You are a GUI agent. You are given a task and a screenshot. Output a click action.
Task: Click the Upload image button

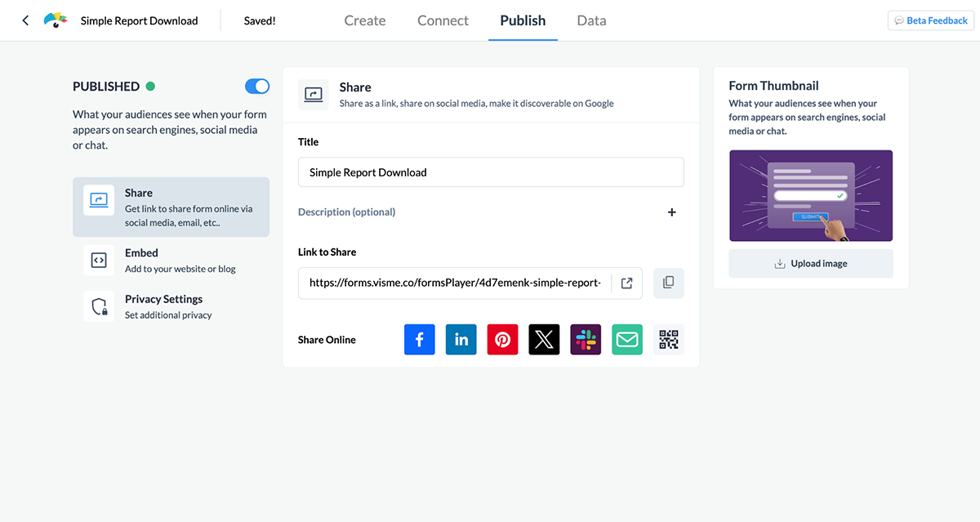[810, 263]
